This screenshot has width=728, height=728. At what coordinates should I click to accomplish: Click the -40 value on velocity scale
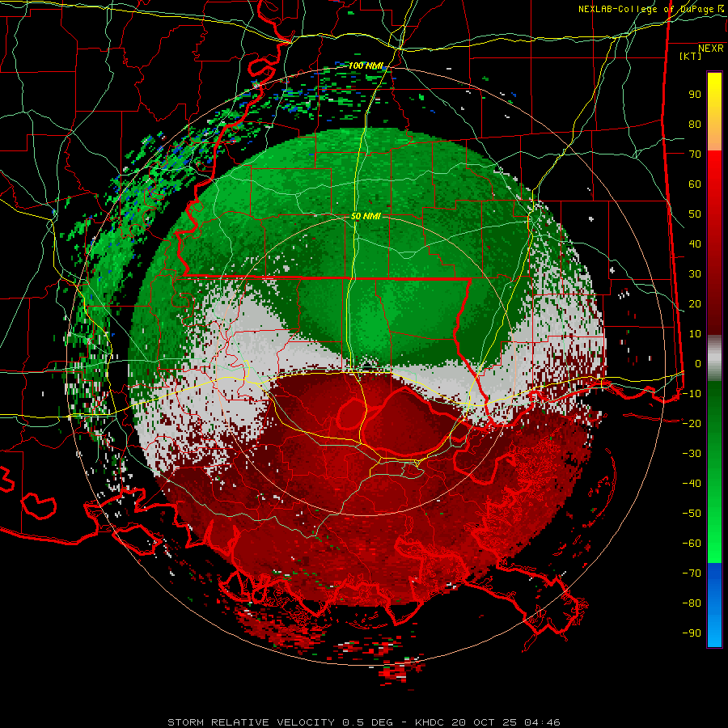point(692,484)
